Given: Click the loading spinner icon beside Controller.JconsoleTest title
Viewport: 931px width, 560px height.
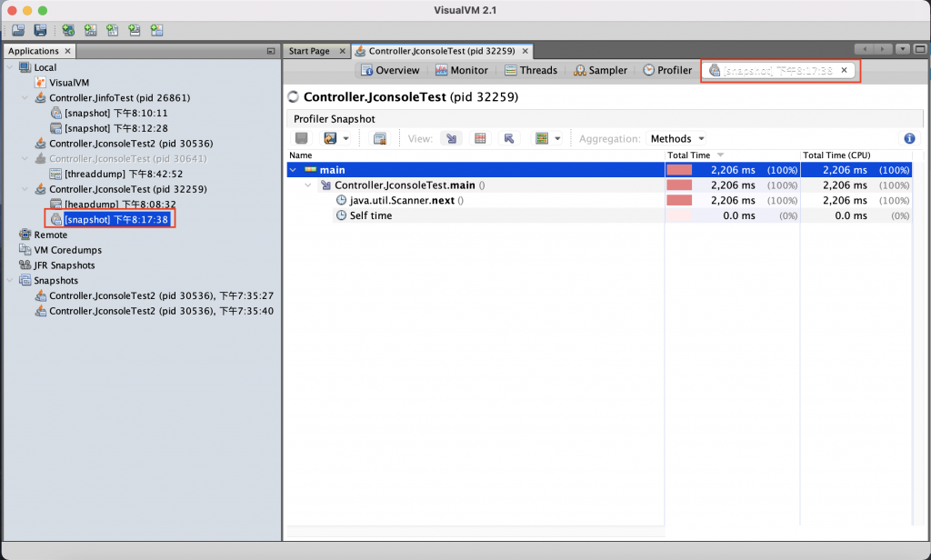Looking at the screenshot, I should [x=294, y=96].
